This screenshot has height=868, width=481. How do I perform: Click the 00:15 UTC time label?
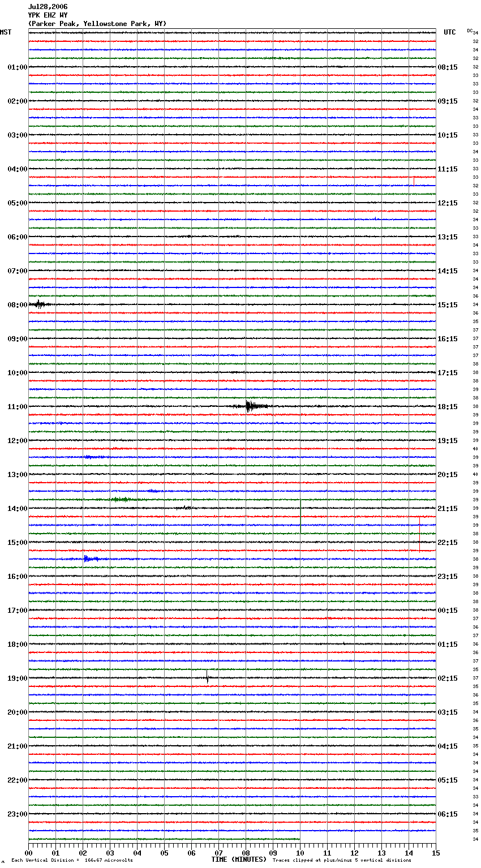point(448,611)
